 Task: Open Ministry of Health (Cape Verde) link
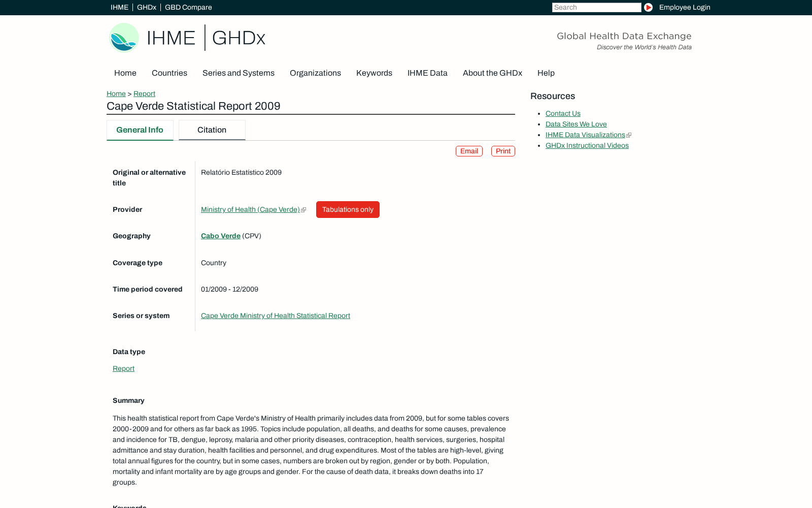point(251,209)
